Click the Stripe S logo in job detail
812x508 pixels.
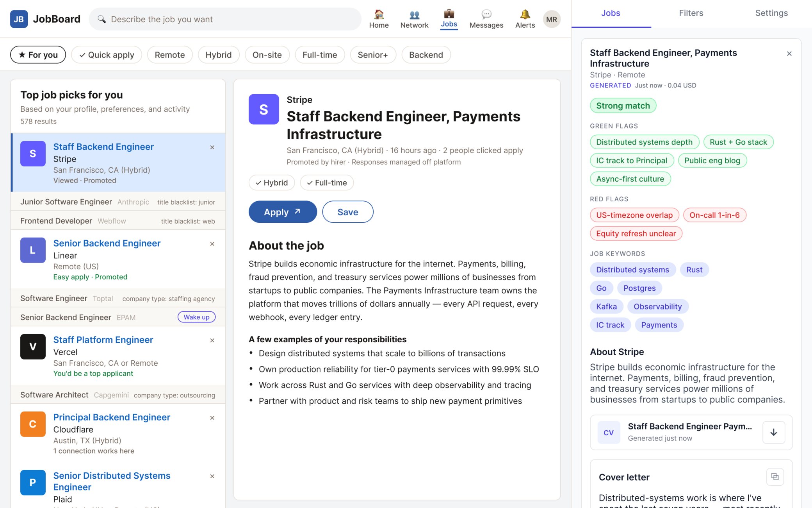coord(264,109)
